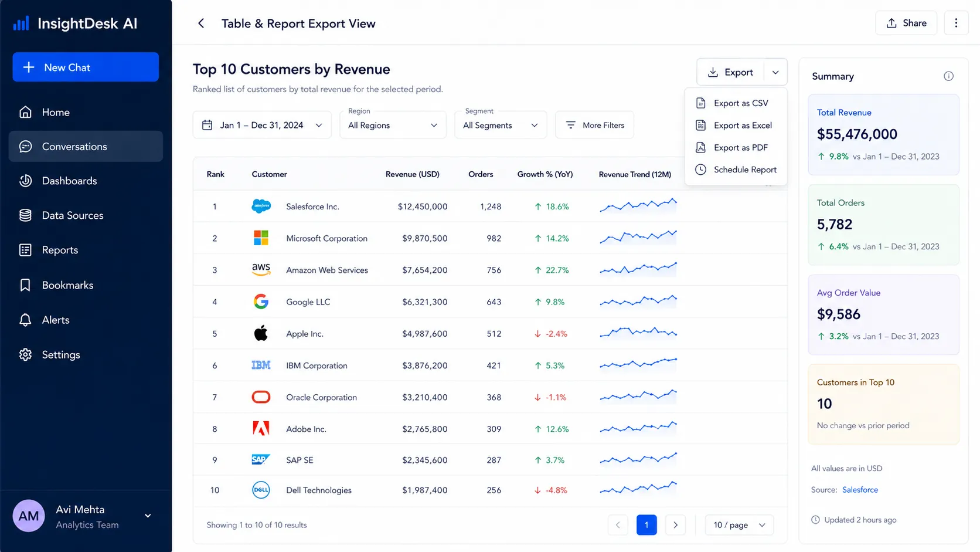
Task: Open Home from the sidebar
Action: [x=86, y=112]
